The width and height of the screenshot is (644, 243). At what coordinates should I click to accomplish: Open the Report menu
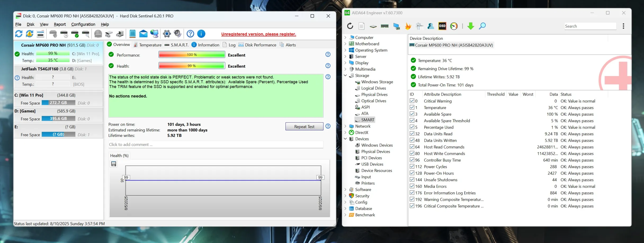tap(60, 24)
